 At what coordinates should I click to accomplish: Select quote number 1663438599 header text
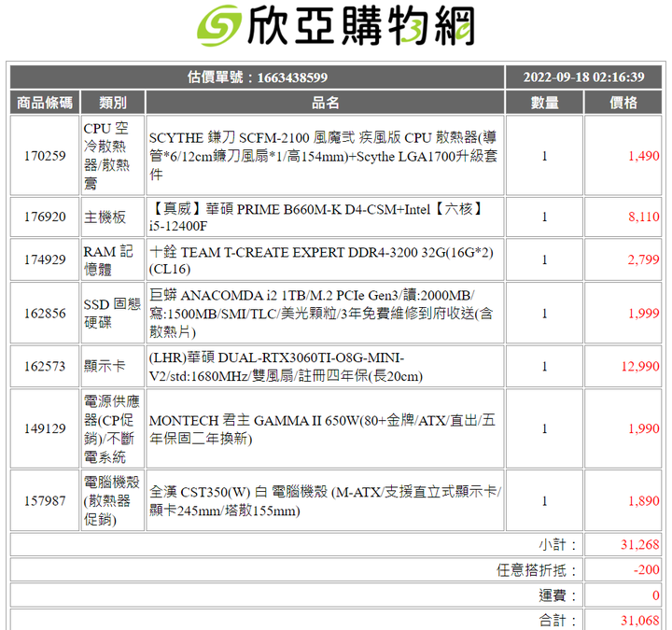click(x=258, y=77)
